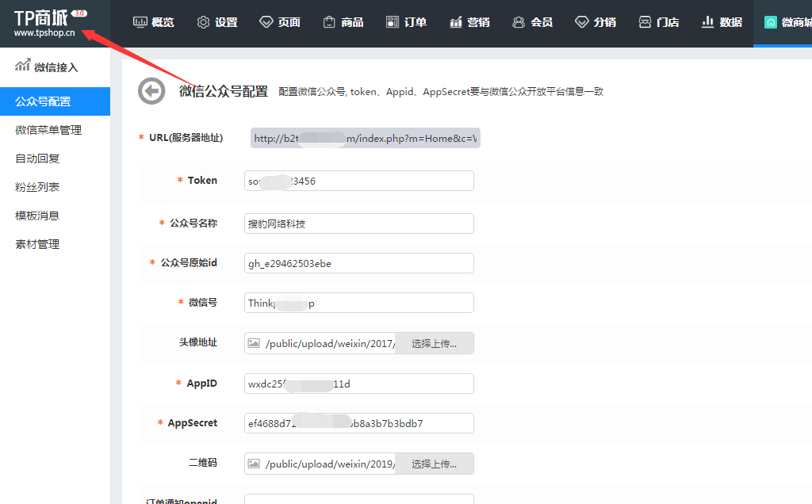The height and width of the screenshot is (504, 812).
Task: Open the 设置 settings gear menu
Action: click(217, 22)
